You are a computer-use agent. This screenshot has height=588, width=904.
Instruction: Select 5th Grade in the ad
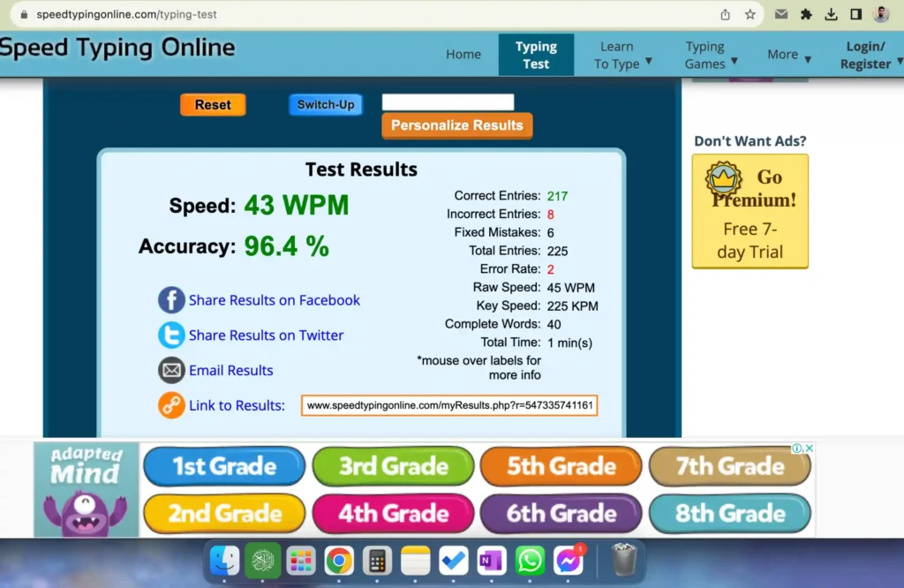[561, 466]
